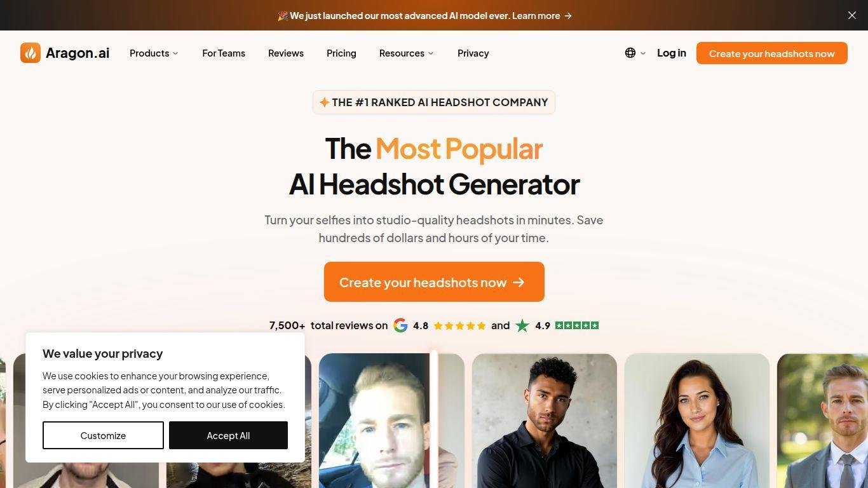
Task: Click the Google logo icon near reviews
Action: coord(400,325)
